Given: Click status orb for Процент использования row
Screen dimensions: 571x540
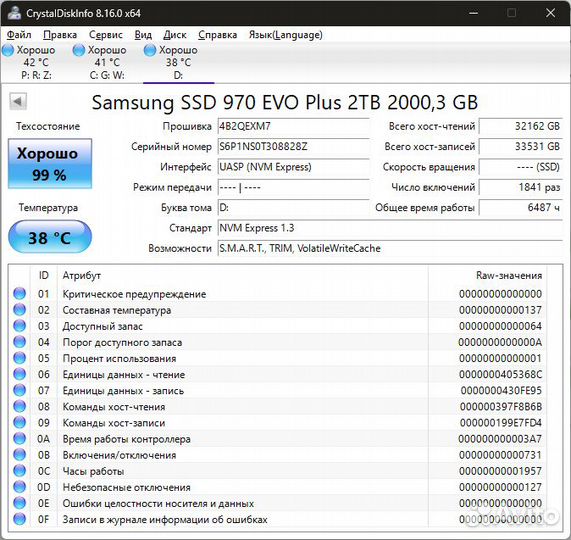Looking at the screenshot, I should (x=19, y=358).
